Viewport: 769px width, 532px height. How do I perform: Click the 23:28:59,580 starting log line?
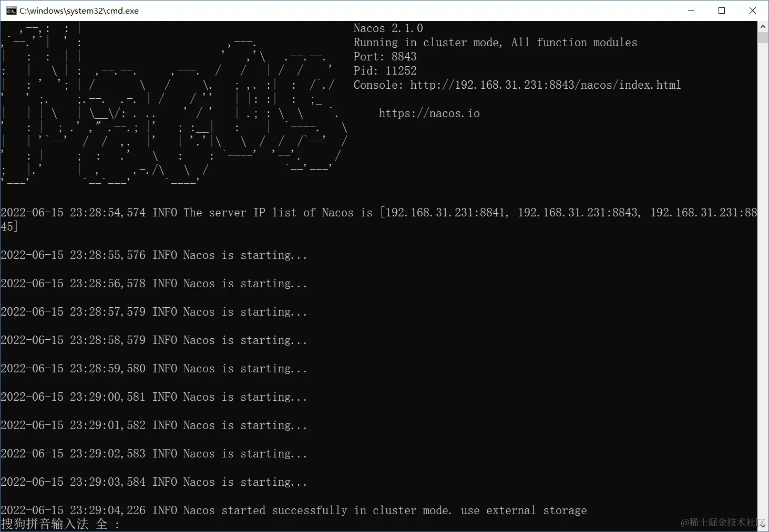coord(154,369)
